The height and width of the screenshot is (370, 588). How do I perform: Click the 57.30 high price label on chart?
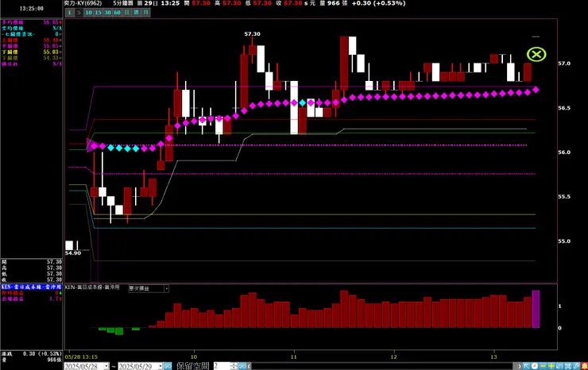pos(253,33)
